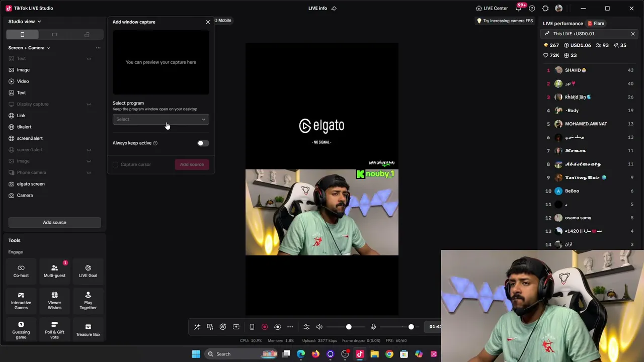This screenshot has width=644, height=362.
Task: Open the Select program dropdown
Action: [x=160, y=119]
